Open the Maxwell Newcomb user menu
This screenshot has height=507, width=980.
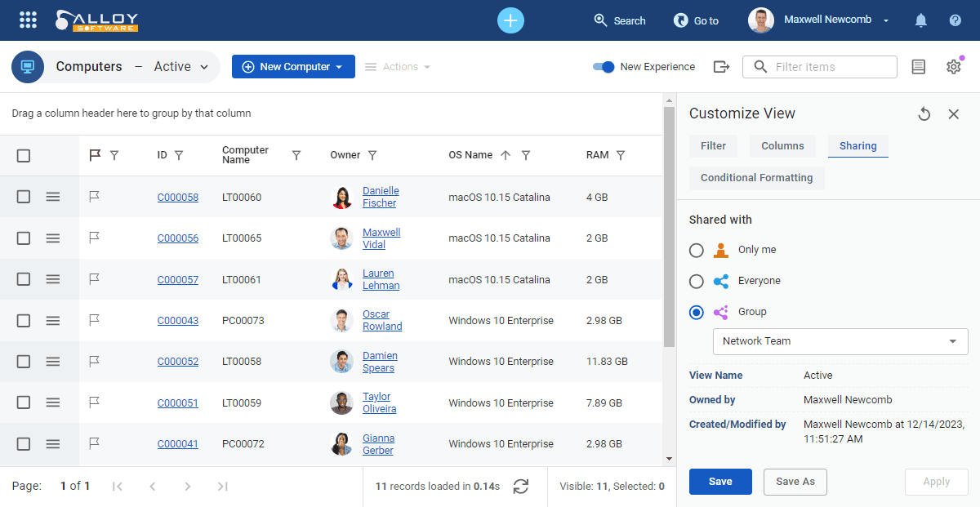819,20
